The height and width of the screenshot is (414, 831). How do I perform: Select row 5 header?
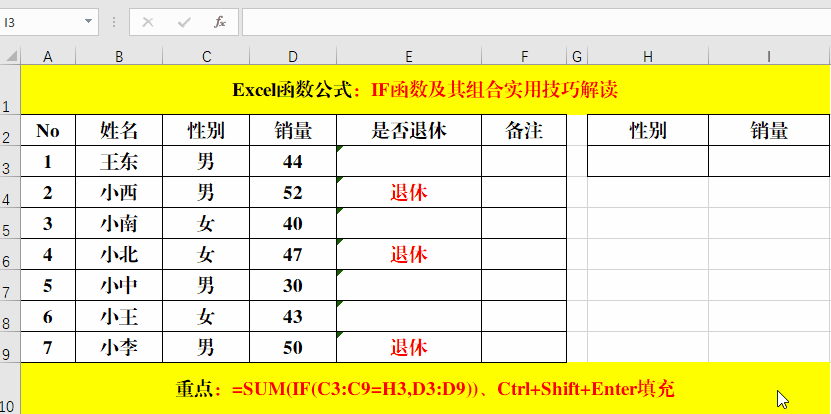pos(10,223)
